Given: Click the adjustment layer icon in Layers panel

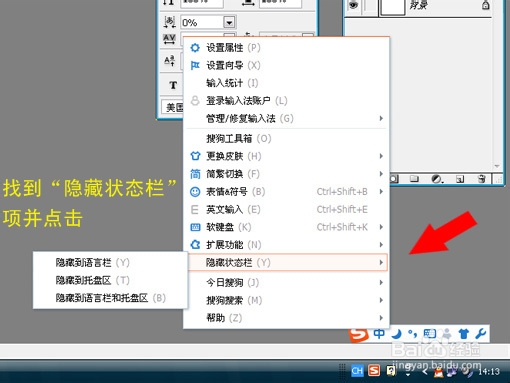Looking at the screenshot, I should [x=437, y=179].
